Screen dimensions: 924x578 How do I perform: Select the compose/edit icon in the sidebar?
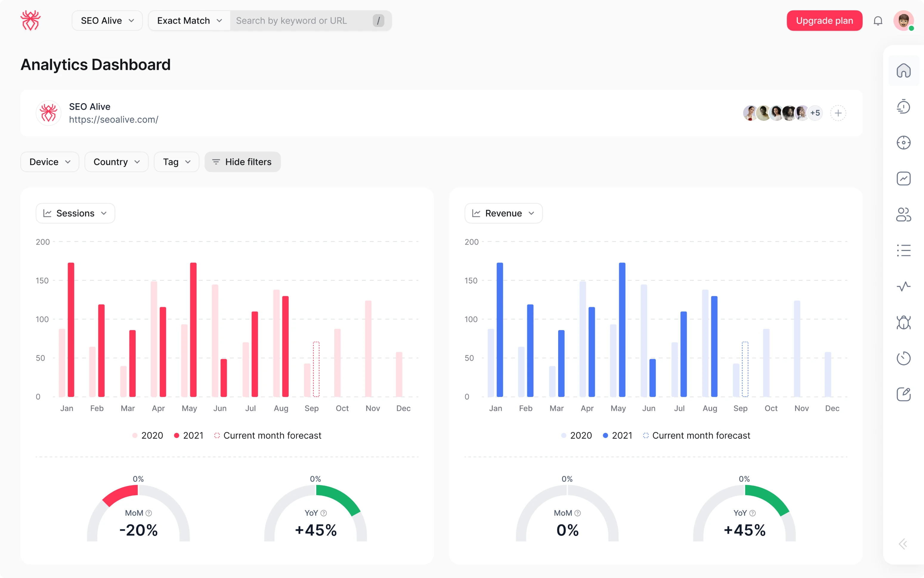tap(904, 394)
